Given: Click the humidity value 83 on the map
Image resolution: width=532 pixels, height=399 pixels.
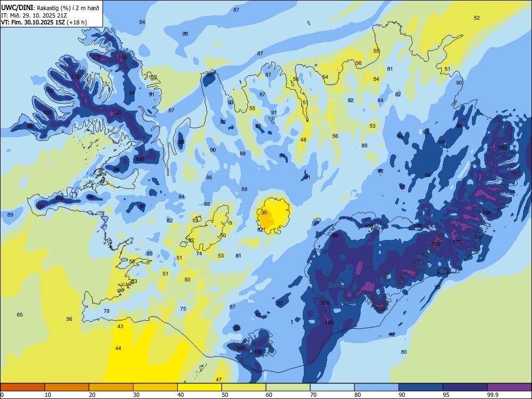Looking at the screenshot, I should (364, 145).
